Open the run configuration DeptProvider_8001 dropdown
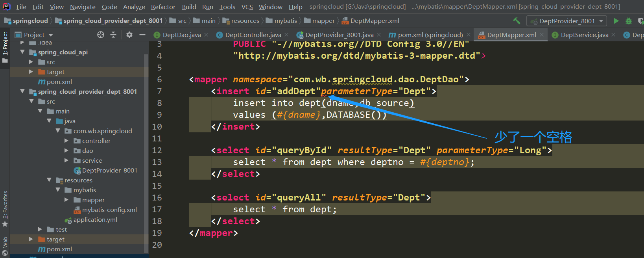The width and height of the screenshot is (644, 258). pyautogui.click(x=567, y=21)
